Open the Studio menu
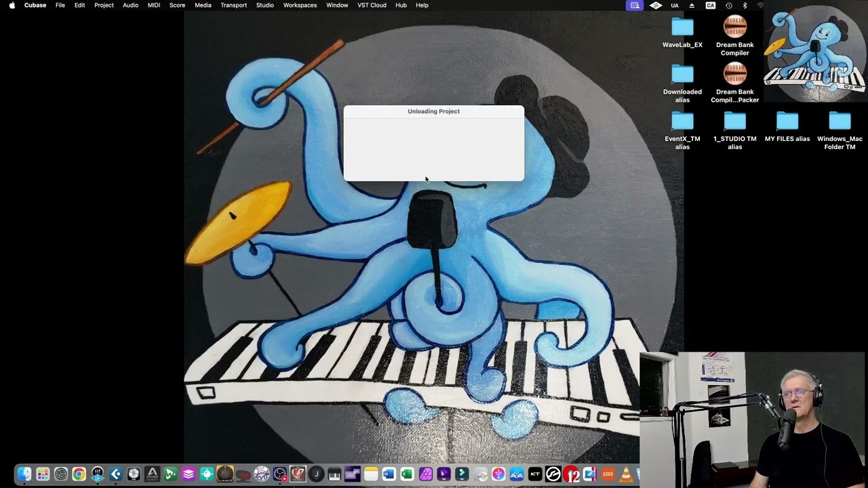Image resolution: width=868 pixels, height=488 pixels. (264, 5)
